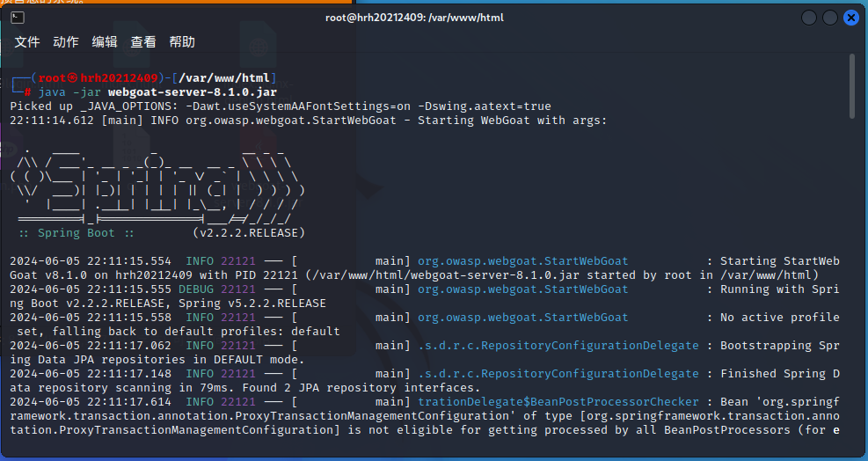Open the 文件 menu
The width and height of the screenshot is (868, 461).
pos(26,42)
